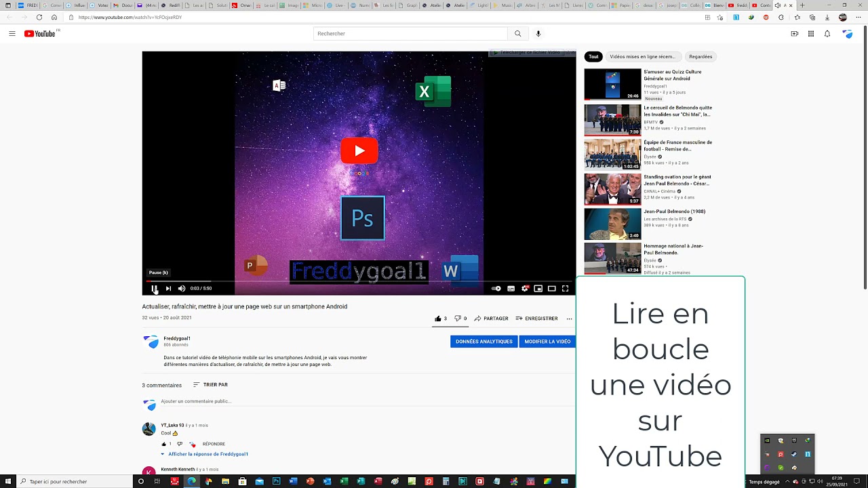Pause the video with the player pause button
This screenshot has height=488, width=868.
pyautogui.click(x=155, y=289)
